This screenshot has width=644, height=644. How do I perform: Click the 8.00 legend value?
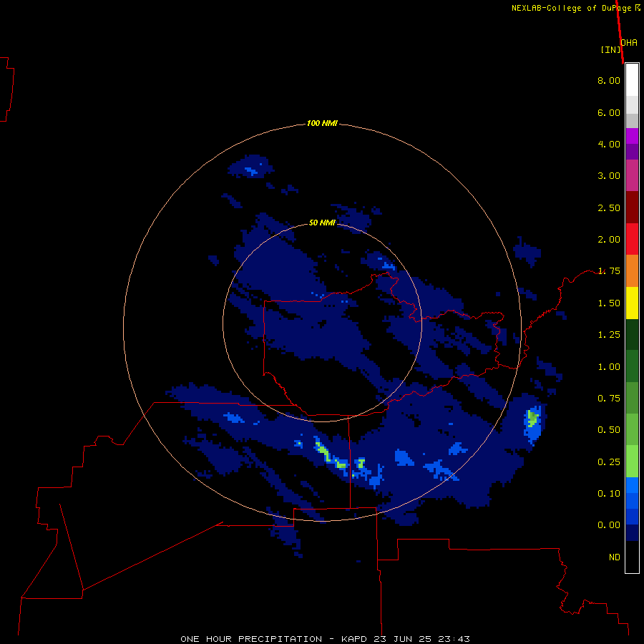tap(609, 80)
